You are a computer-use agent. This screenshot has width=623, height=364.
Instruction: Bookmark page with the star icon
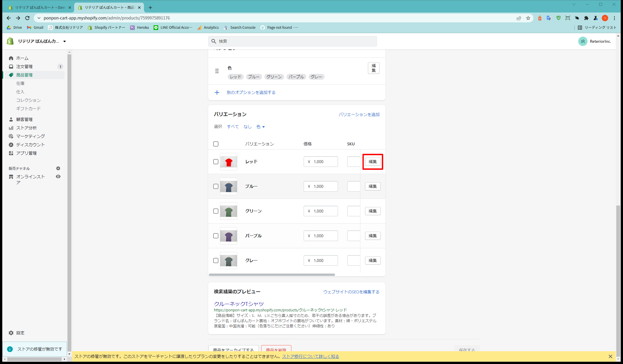point(528,18)
